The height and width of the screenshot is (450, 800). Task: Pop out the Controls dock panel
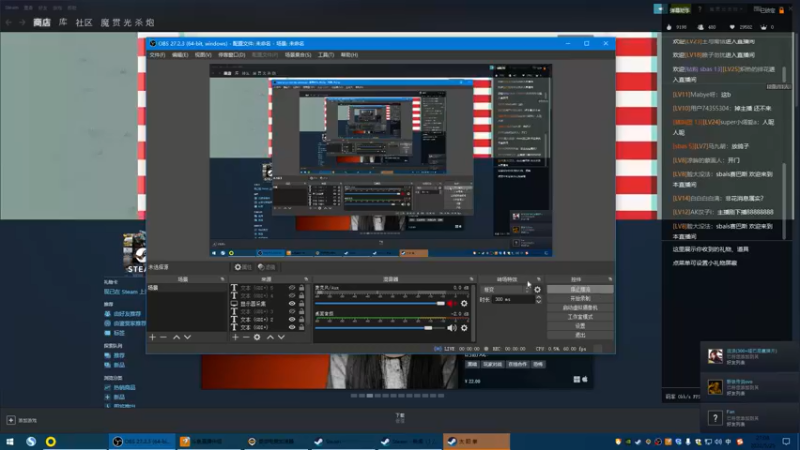[610, 279]
